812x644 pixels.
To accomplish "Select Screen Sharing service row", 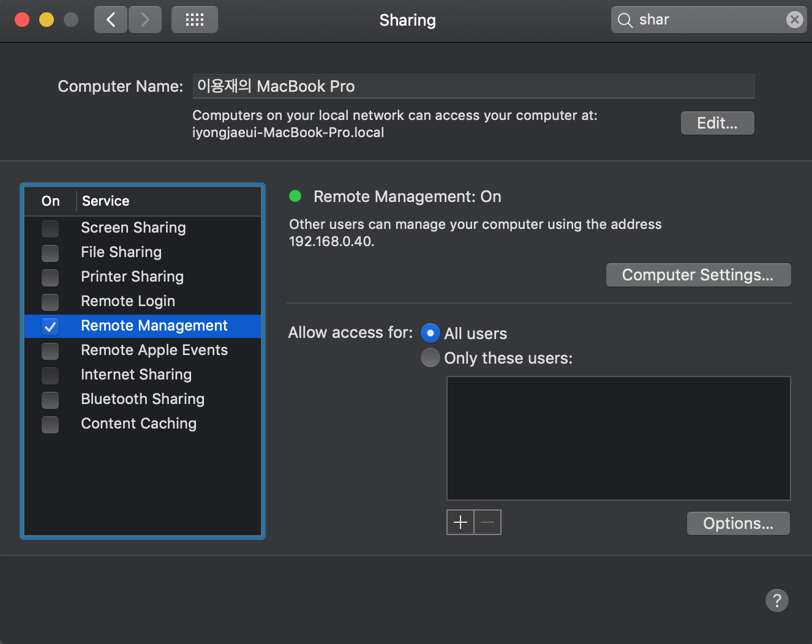I will point(143,228).
